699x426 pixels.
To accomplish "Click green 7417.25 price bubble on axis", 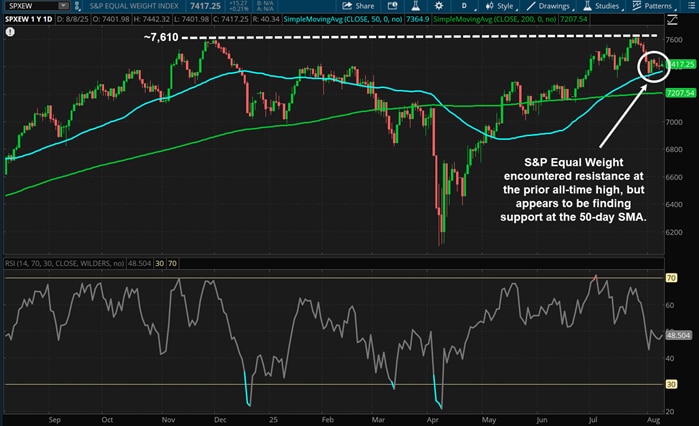I will 682,64.
